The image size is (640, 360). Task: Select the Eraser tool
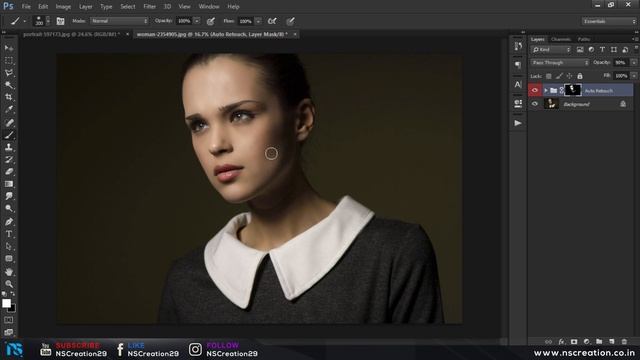click(x=9, y=172)
